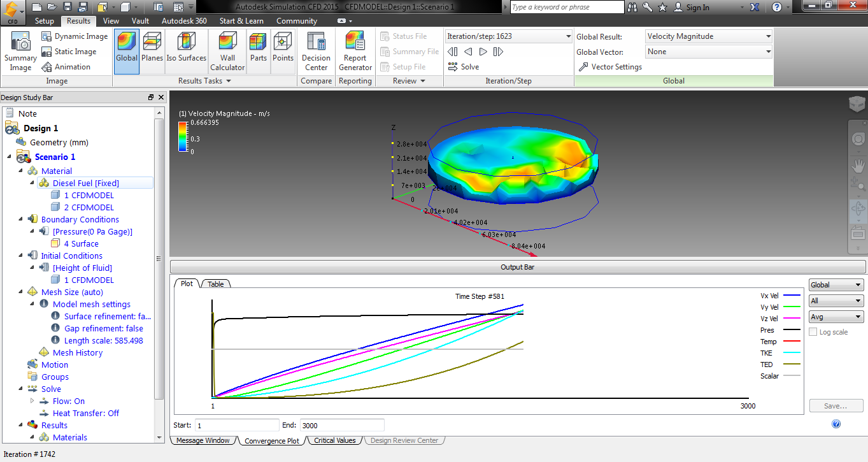Image resolution: width=868 pixels, height=462 pixels.
Task: Click the Velocity Magnitude color legend
Action: click(x=182, y=136)
